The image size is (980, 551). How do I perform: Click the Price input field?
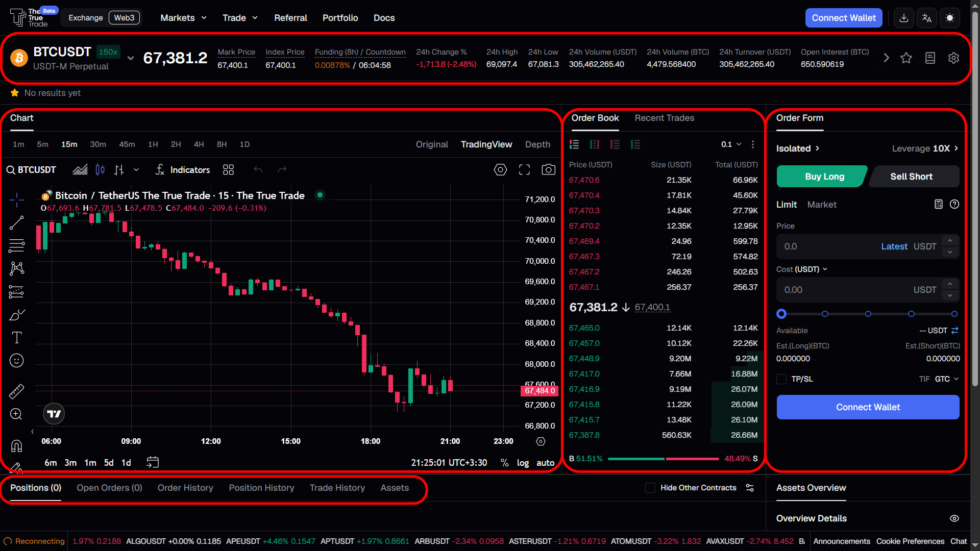point(868,246)
